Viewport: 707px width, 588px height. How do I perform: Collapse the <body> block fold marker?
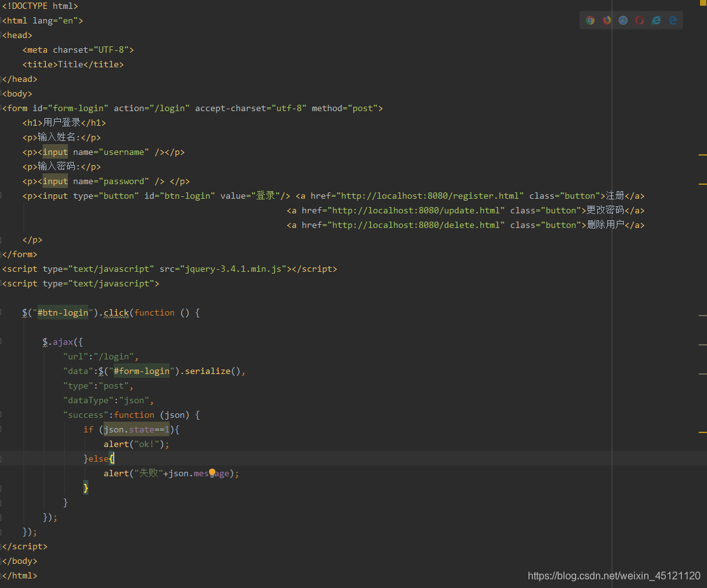[1, 94]
